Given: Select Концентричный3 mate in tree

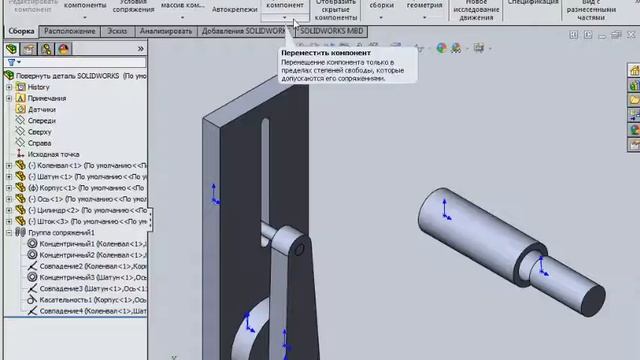Looking at the screenshot, I should coord(93,277).
